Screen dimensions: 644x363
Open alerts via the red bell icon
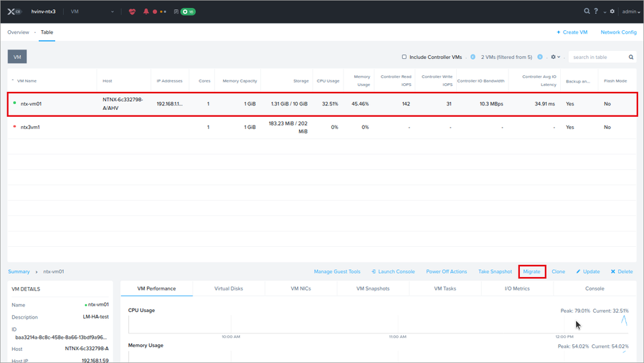[x=146, y=11]
